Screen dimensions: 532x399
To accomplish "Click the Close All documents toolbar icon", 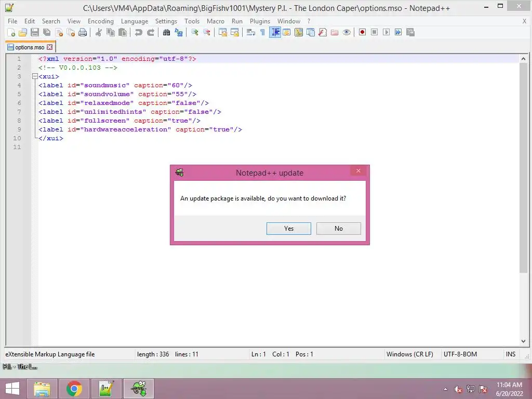I will (x=71, y=33).
